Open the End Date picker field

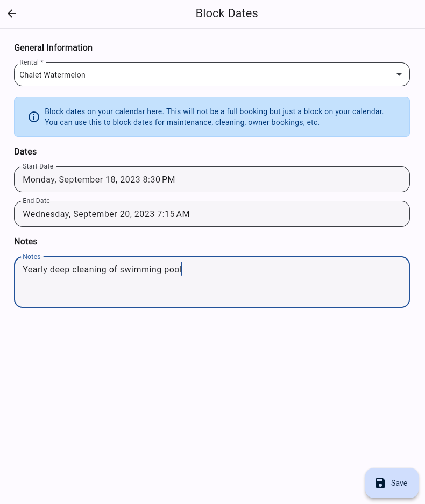click(x=212, y=214)
